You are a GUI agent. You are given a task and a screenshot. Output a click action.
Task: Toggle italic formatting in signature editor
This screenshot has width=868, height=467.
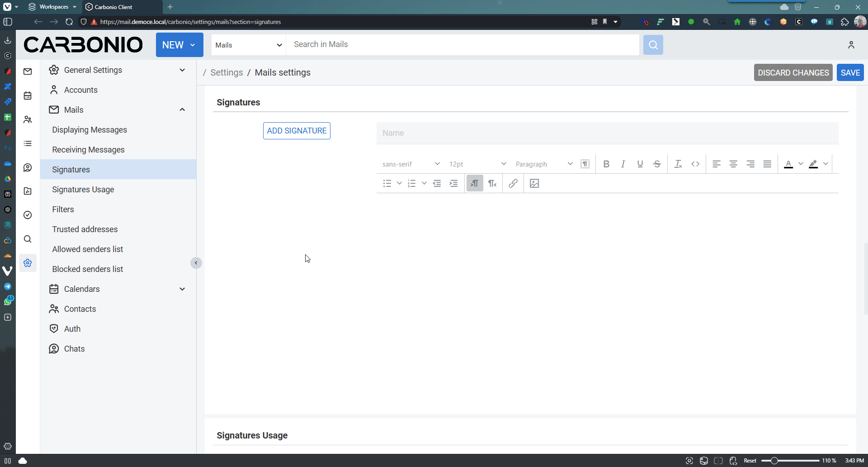tap(623, 164)
